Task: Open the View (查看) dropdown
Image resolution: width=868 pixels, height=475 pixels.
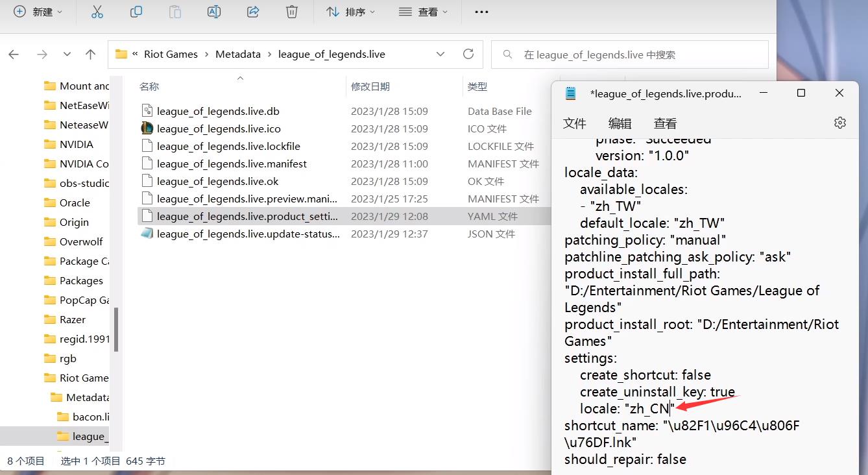Action: (423, 12)
